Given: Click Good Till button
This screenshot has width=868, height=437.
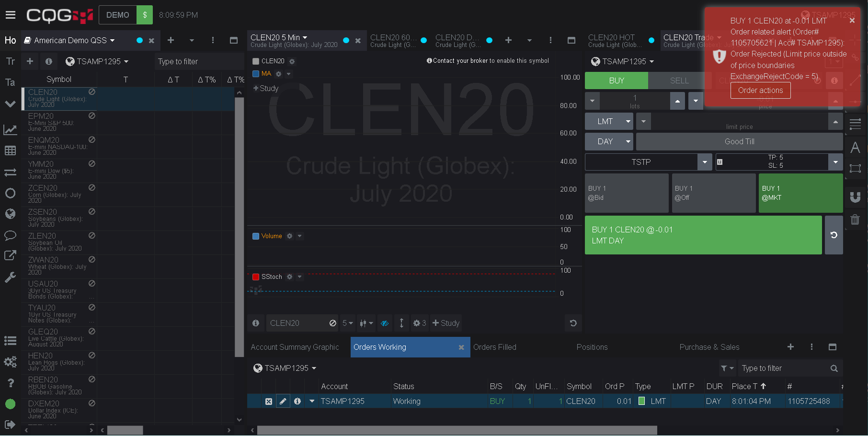Looking at the screenshot, I should pyautogui.click(x=739, y=141).
